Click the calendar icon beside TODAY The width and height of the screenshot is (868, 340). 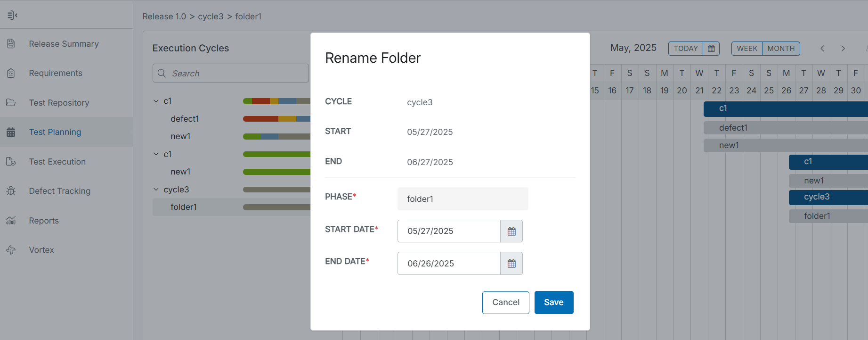coord(711,49)
